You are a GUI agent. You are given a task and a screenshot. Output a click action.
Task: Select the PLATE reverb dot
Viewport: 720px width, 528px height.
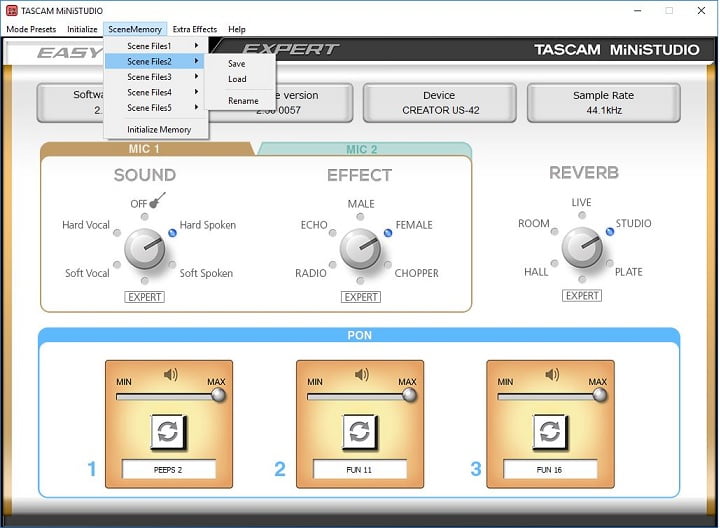pos(610,263)
